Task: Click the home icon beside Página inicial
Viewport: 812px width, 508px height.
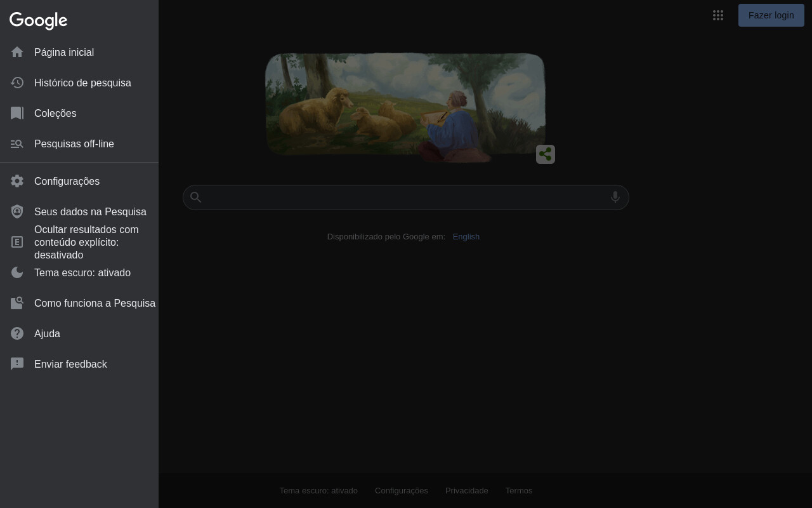Action: point(17,52)
